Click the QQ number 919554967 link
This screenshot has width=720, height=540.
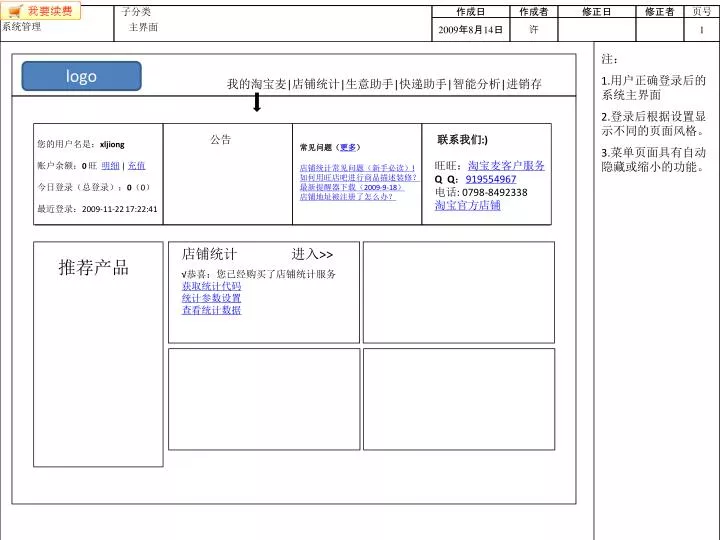pyautogui.click(x=491, y=179)
